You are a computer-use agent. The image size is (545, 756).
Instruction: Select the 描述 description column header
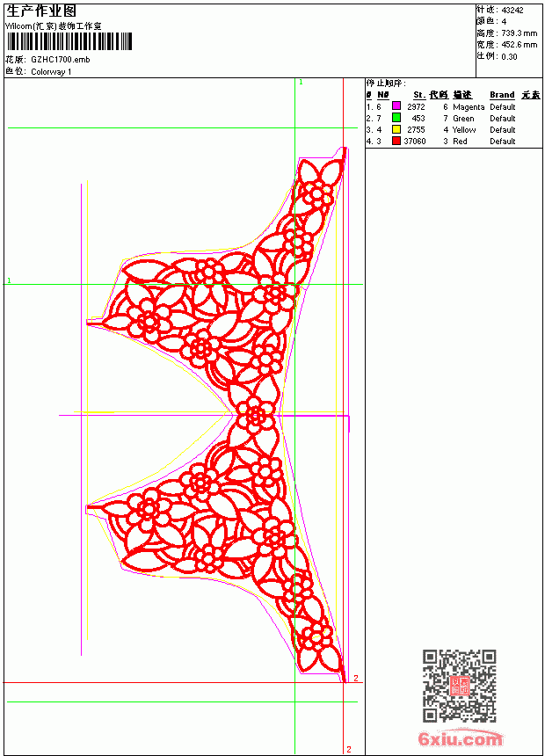[462, 95]
